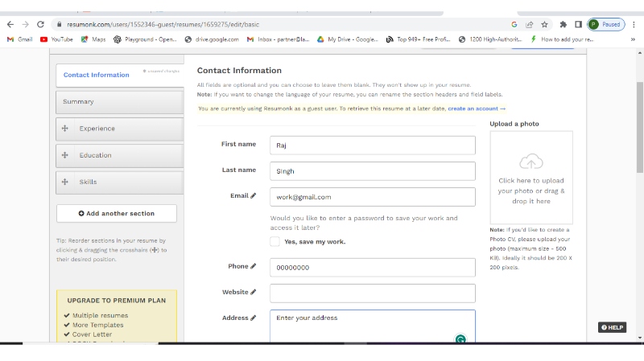Click the page's vertical scrollbar

[x=639, y=121]
